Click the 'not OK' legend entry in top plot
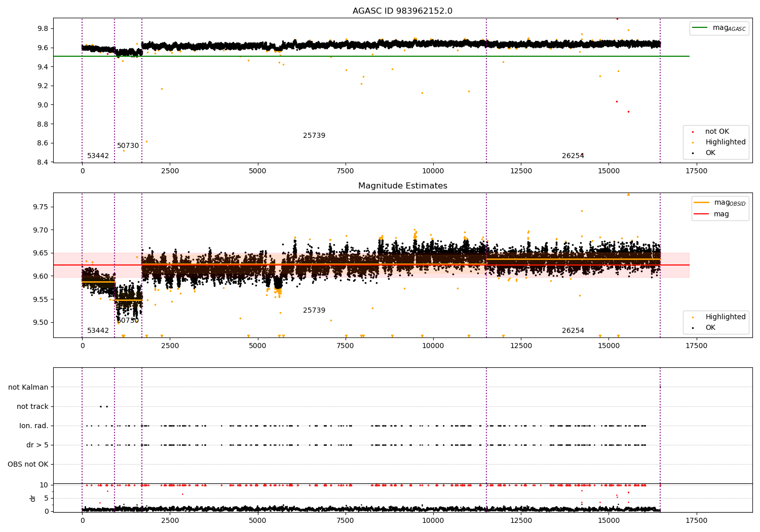This screenshot has width=760, height=532. point(717,132)
